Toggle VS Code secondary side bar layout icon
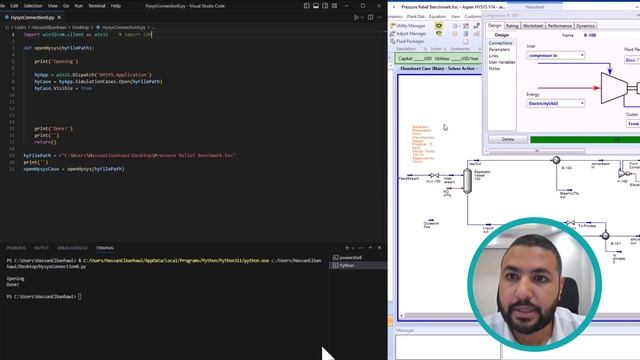Image resolution: width=640 pixels, height=360 pixels. click(325, 6)
